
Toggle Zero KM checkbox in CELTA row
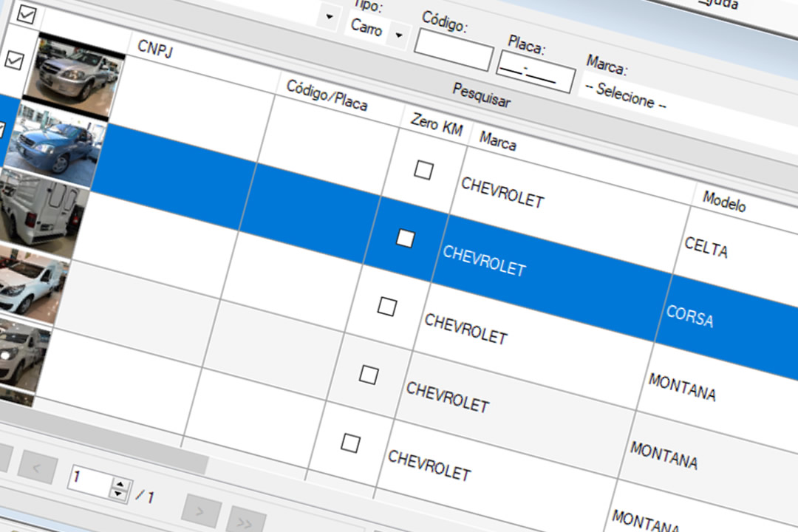point(423,170)
